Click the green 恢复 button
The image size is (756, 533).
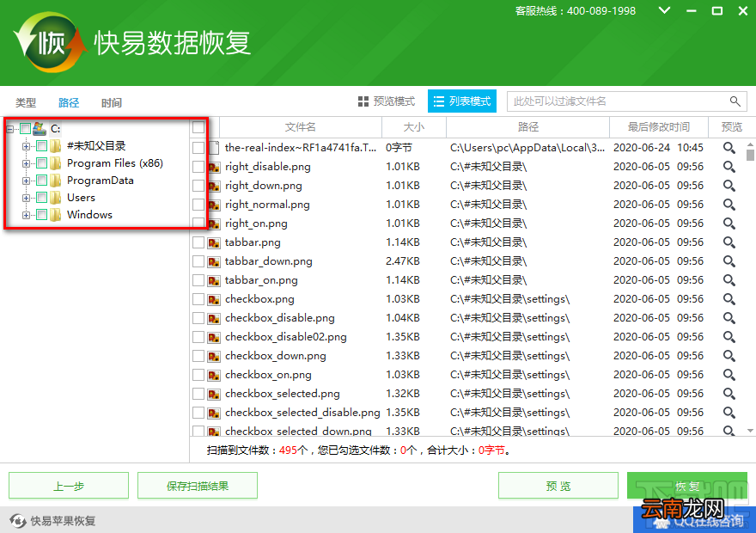point(687,486)
